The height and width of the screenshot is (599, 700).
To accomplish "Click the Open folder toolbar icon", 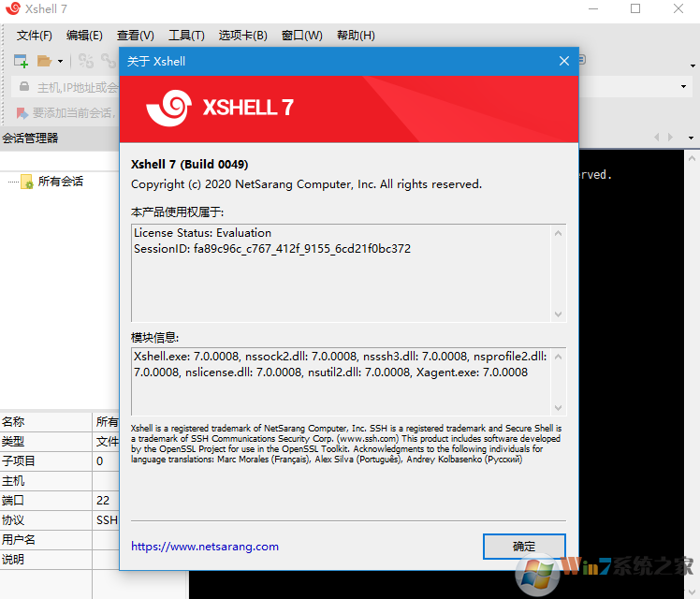I will [x=44, y=61].
